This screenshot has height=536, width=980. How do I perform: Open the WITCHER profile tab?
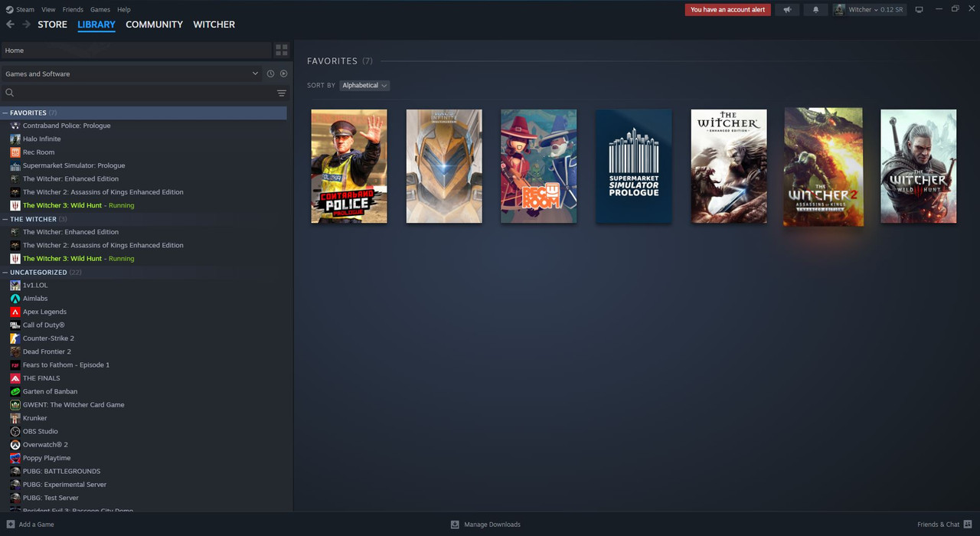214,25
